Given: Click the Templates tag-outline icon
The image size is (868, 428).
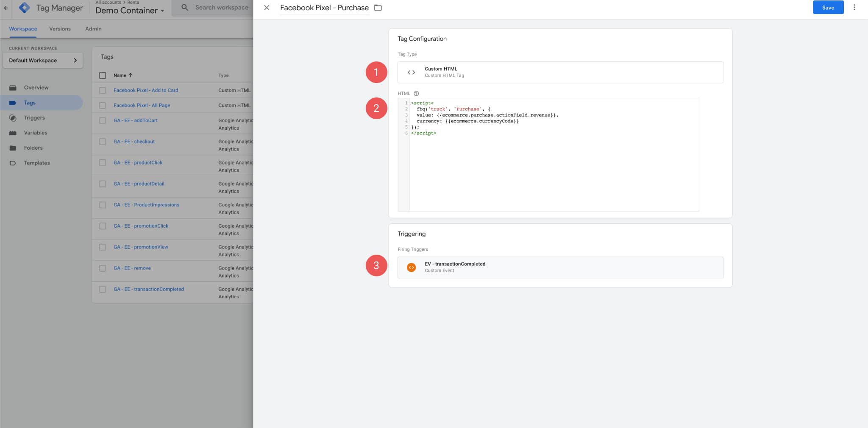Looking at the screenshot, I should (13, 163).
